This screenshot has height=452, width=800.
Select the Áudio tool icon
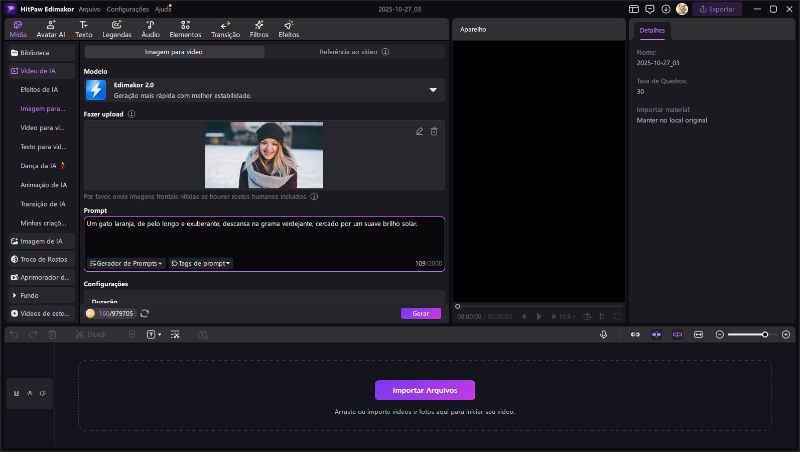tap(150, 27)
